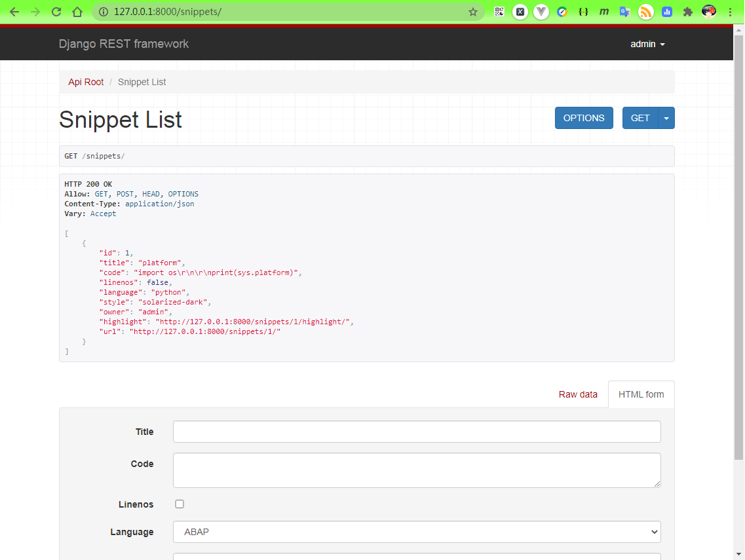Image resolution: width=745 pixels, height=560 pixels.
Task: Focus the Title input field
Action: tap(417, 432)
